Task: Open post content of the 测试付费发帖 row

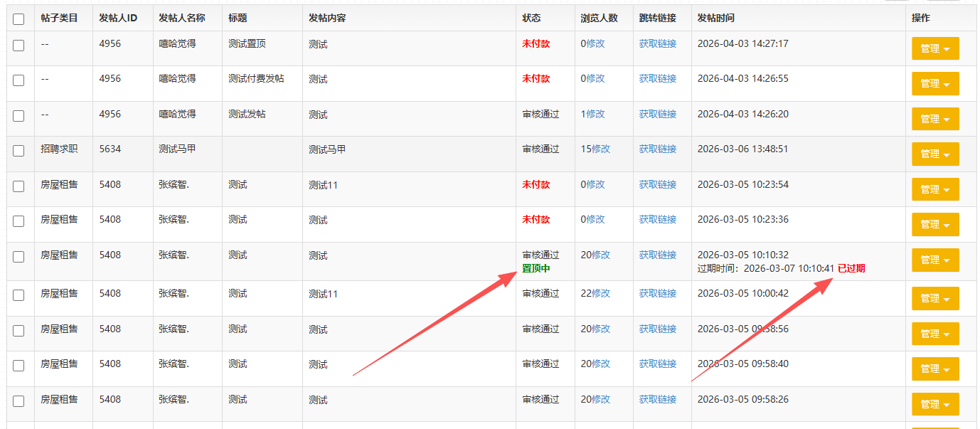Action: [x=318, y=79]
